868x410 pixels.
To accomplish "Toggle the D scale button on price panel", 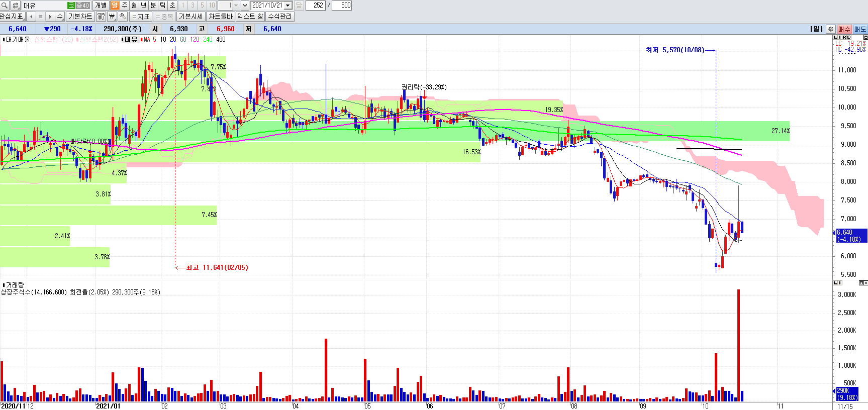I will (x=849, y=37).
